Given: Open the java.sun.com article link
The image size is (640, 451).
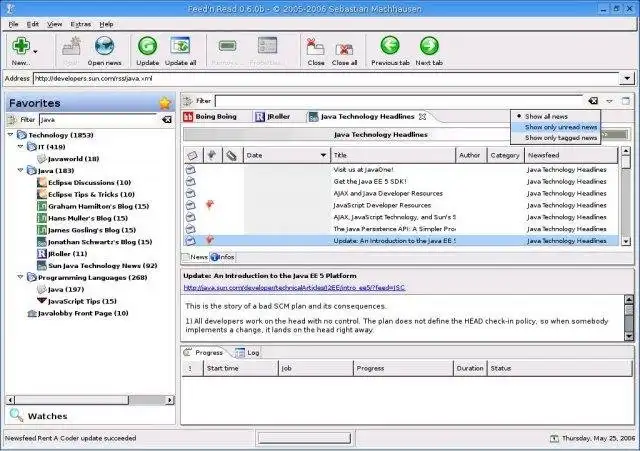Looking at the screenshot, I should (x=294, y=288).
